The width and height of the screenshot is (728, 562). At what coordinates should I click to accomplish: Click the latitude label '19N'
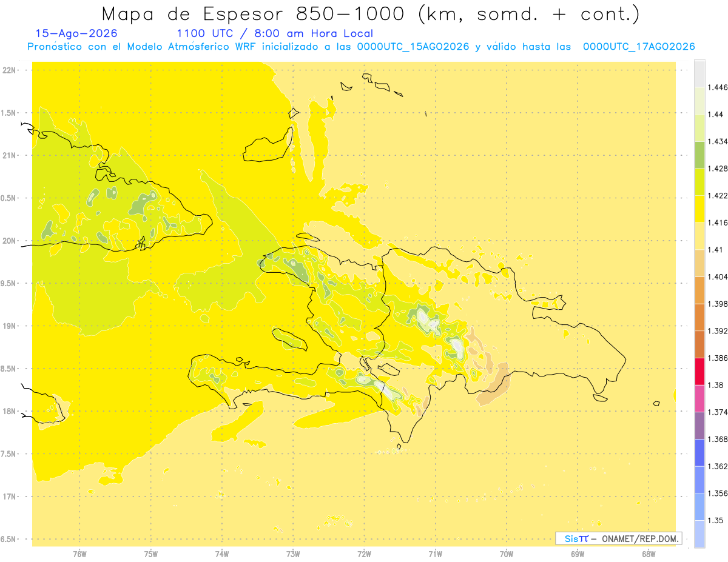click(x=10, y=326)
